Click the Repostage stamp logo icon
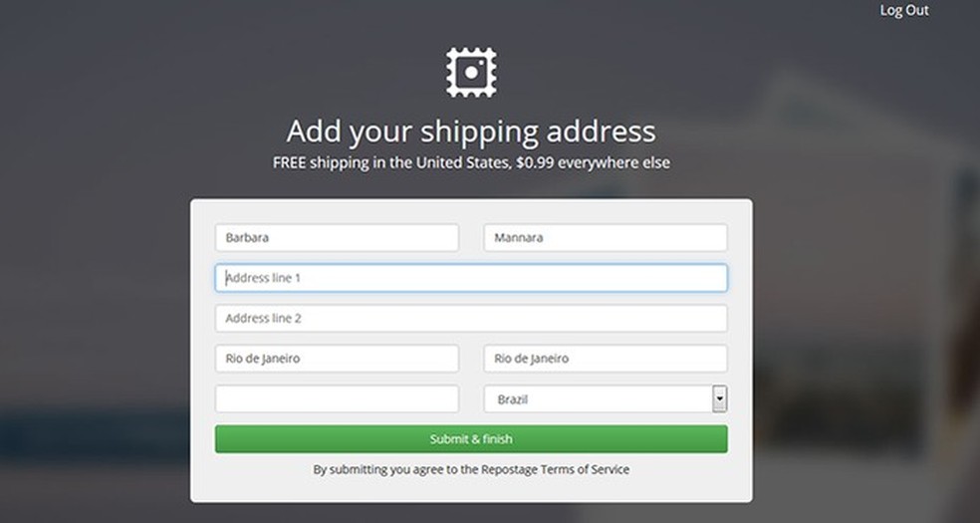Image resolution: width=980 pixels, height=523 pixels. pyautogui.click(x=471, y=72)
